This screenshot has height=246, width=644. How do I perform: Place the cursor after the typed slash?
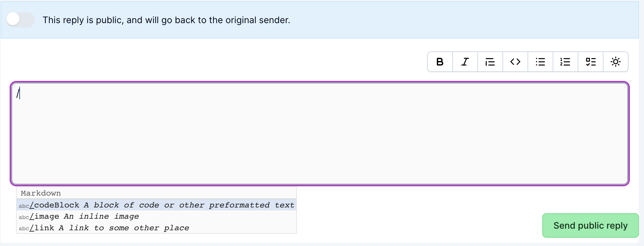pos(20,93)
